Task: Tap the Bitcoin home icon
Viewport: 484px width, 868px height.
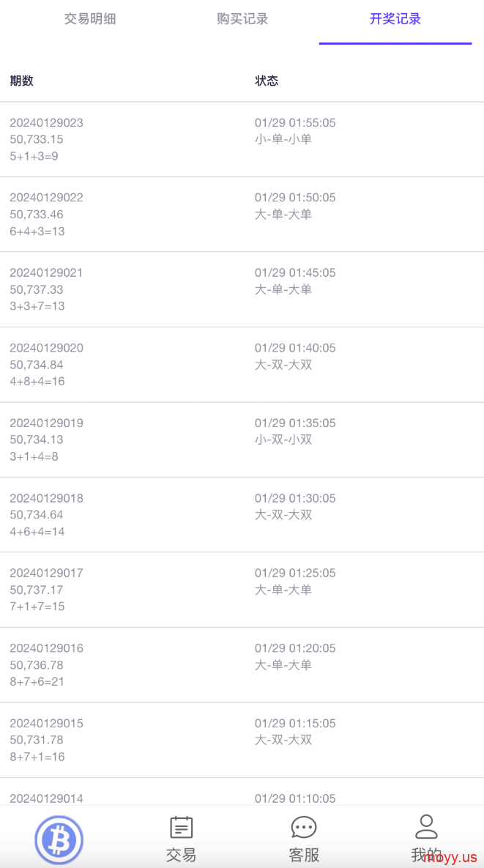Action: point(59,839)
